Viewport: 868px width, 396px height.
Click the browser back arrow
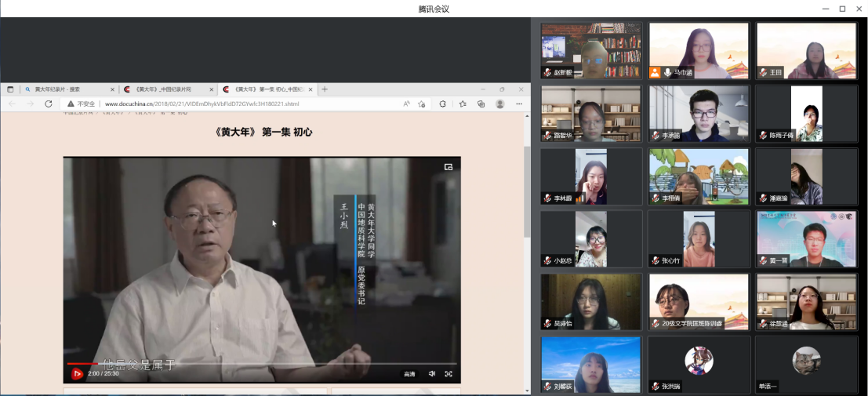(12, 104)
